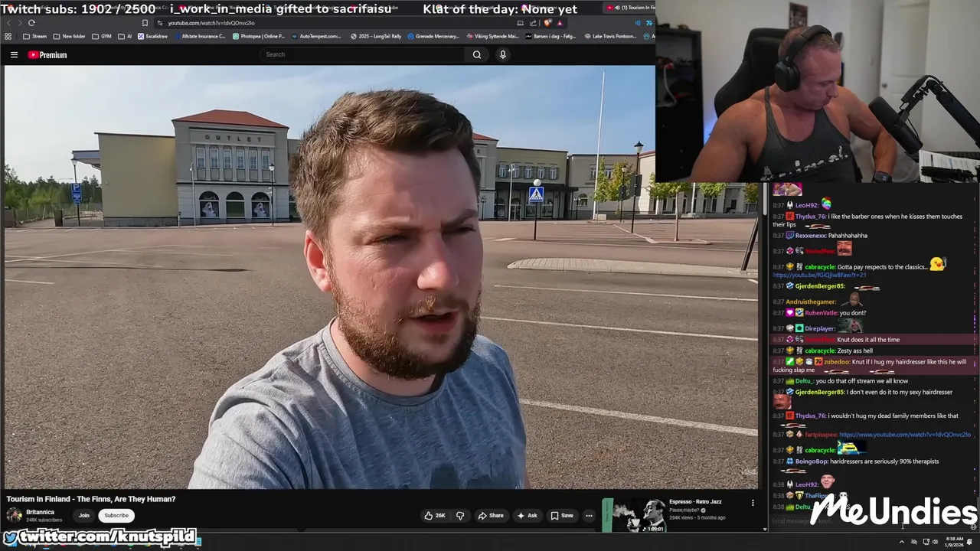The height and width of the screenshot is (551, 980).
Task: Open the Lake Travis Pontoon bookmark
Action: tap(609, 36)
